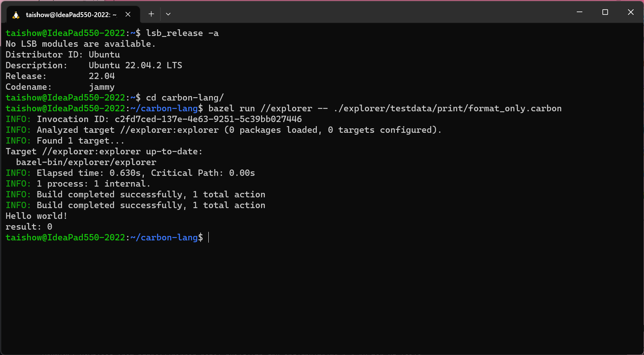Close the terminal window
This screenshot has height=355, width=644.
631,12
